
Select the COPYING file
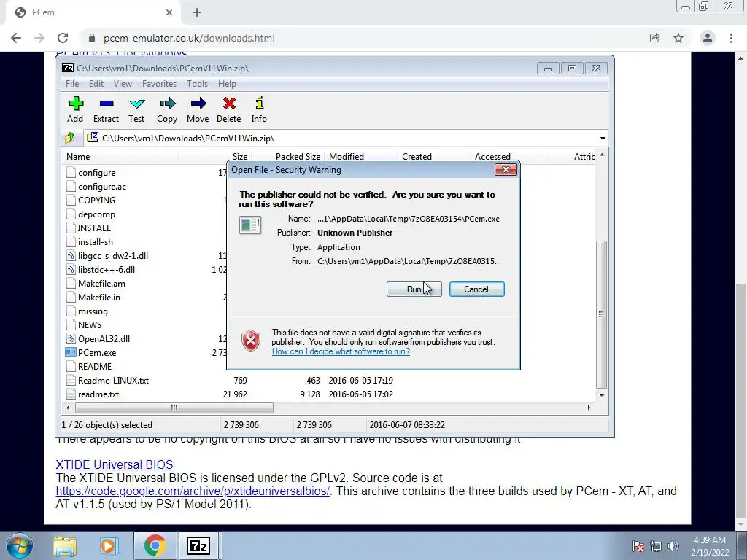pyautogui.click(x=97, y=200)
